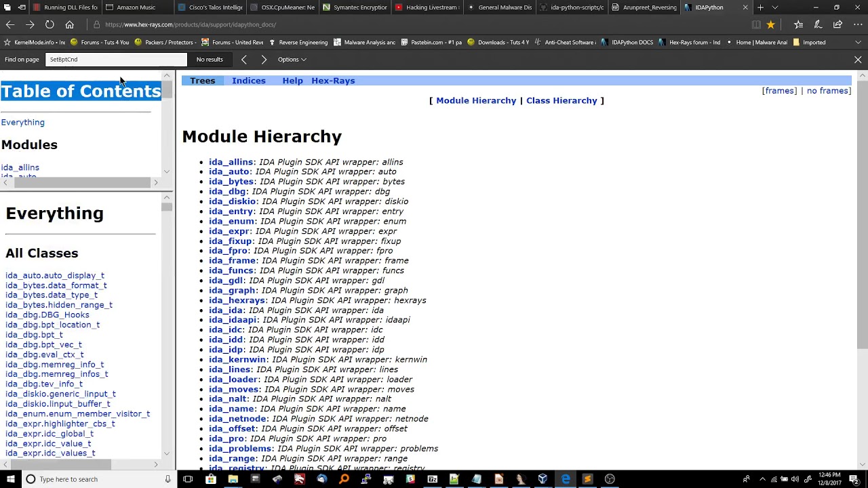Open the Imported bookmarks folder
Viewport: 868px width, 488px height.
[809, 42]
